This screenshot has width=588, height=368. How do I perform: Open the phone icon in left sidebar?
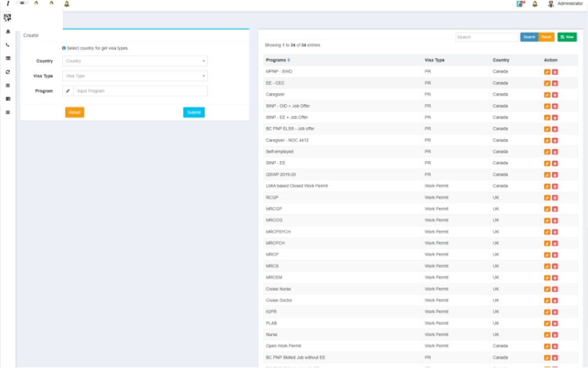[8, 45]
